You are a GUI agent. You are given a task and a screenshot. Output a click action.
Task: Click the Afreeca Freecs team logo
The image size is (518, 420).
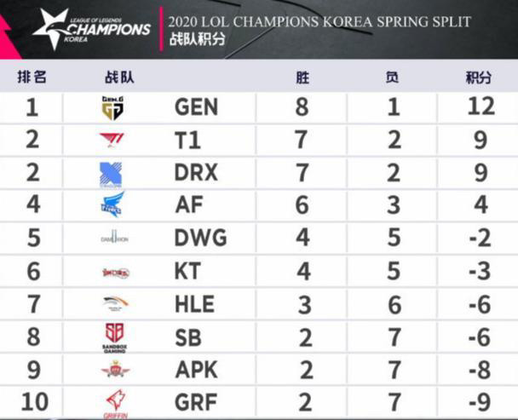tap(112, 205)
